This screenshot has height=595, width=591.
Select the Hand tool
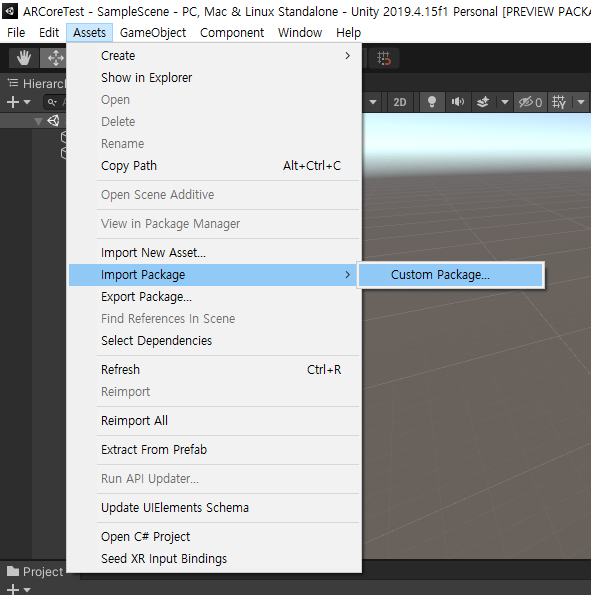point(24,58)
